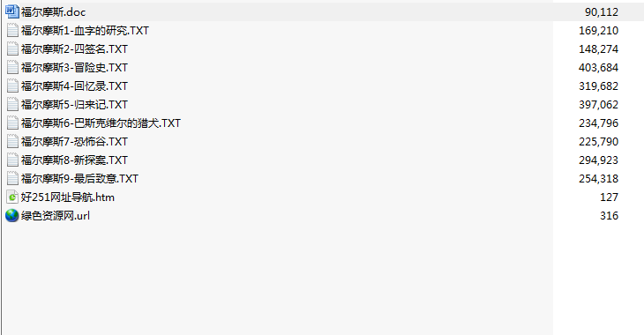Select the 绿色资源网.url shortcut name

click(56, 216)
